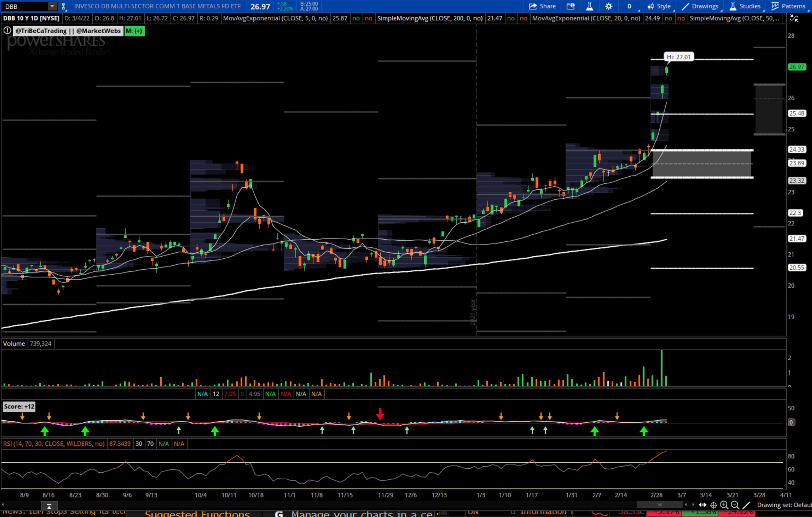The image size is (812, 517).
Task: Open the Style menu
Action: (659, 6)
